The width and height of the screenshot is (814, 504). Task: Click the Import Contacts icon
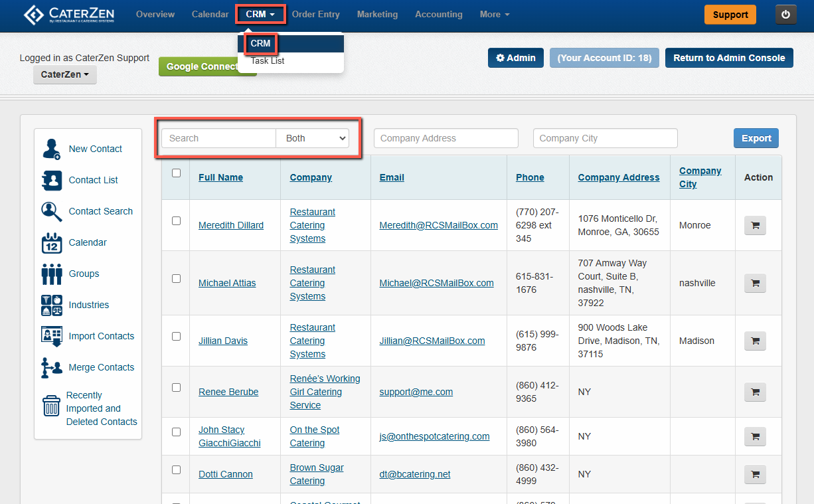(x=52, y=336)
